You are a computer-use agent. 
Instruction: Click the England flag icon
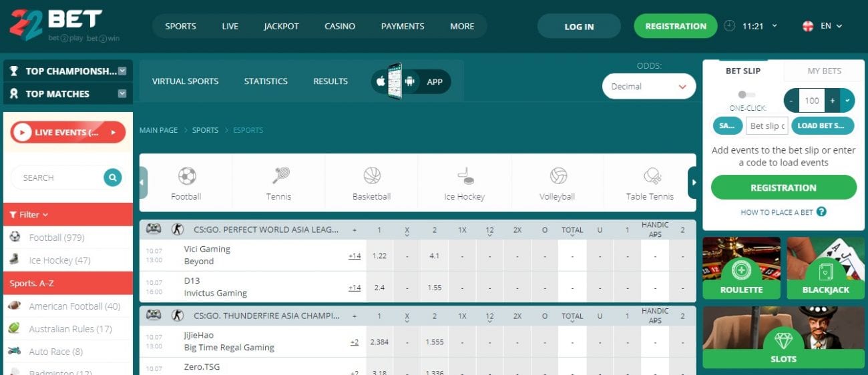(808, 26)
